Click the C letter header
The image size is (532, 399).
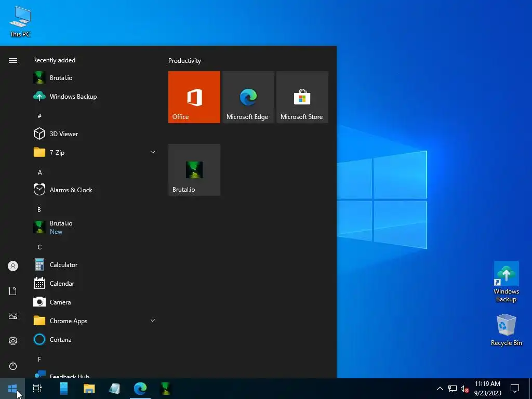(x=39, y=247)
